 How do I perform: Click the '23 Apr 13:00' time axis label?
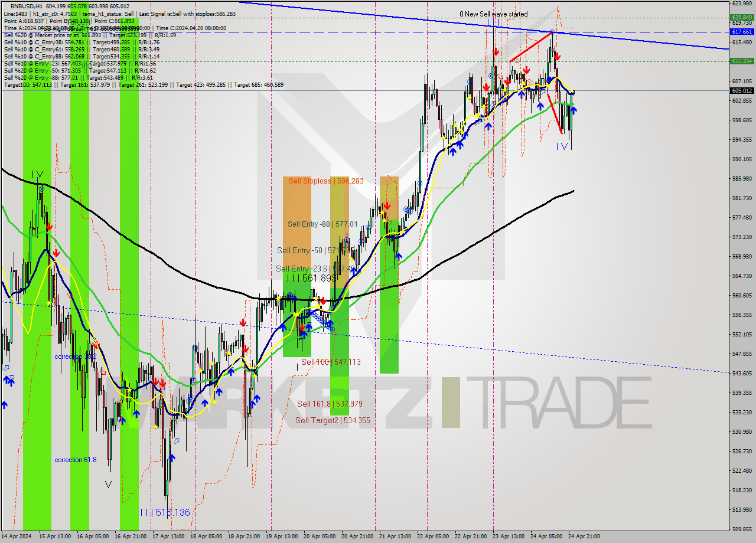click(x=509, y=537)
